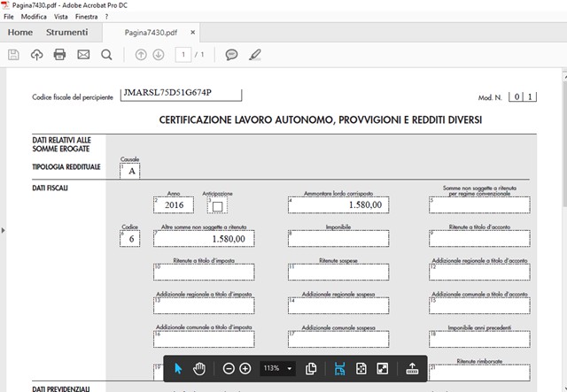Click the Ritenute rimborsate field
567x392 pixels.
[479, 373]
